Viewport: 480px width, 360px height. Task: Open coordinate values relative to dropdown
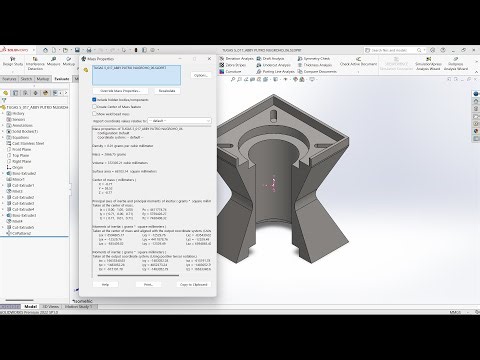179,121
